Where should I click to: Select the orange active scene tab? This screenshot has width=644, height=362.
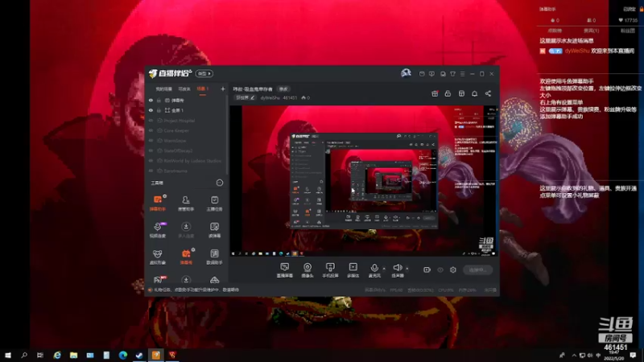click(203, 89)
